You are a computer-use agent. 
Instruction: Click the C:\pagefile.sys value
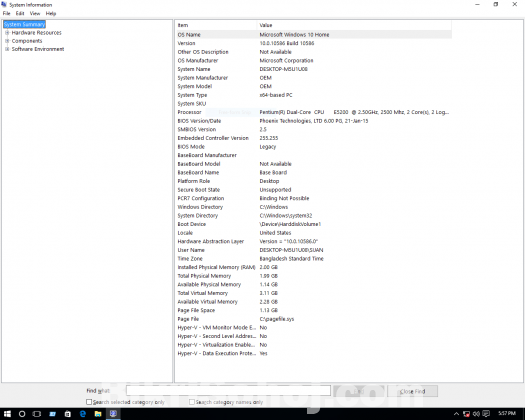click(277, 319)
